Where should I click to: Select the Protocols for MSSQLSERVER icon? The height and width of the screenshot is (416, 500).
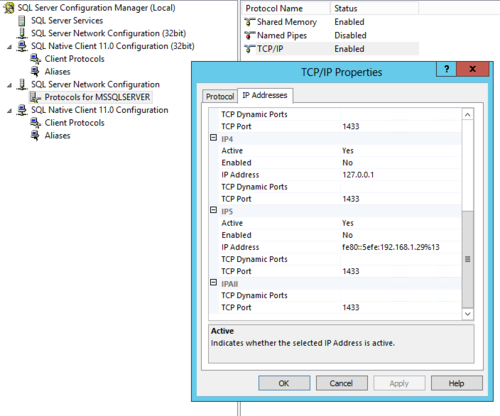click(x=35, y=97)
